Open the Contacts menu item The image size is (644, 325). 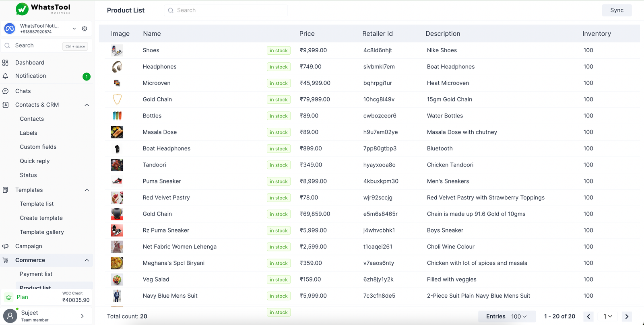tap(32, 119)
